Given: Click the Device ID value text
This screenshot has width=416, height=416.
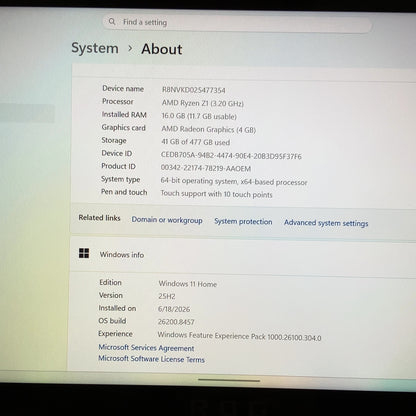Looking at the screenshot, I should pos(231,156).
